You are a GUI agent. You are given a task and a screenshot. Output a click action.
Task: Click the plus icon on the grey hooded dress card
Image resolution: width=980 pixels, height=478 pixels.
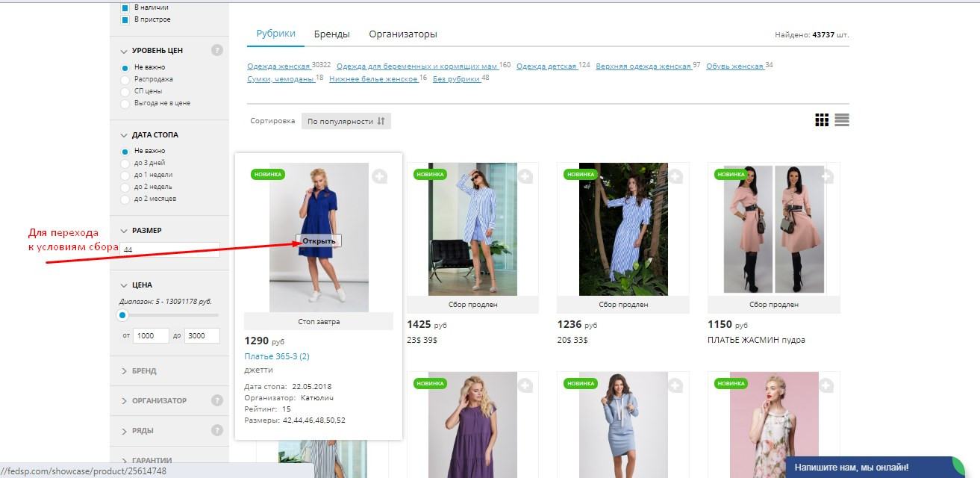click(675, 385)
